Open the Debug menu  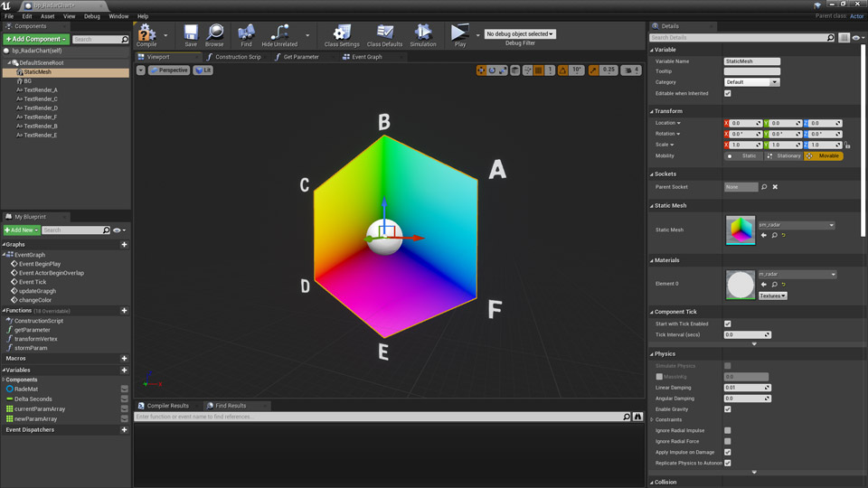[x=92, y=16]
